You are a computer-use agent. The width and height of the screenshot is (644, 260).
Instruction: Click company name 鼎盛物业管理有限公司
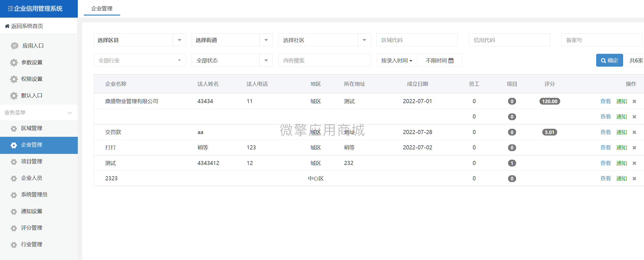tap(131, 101)
